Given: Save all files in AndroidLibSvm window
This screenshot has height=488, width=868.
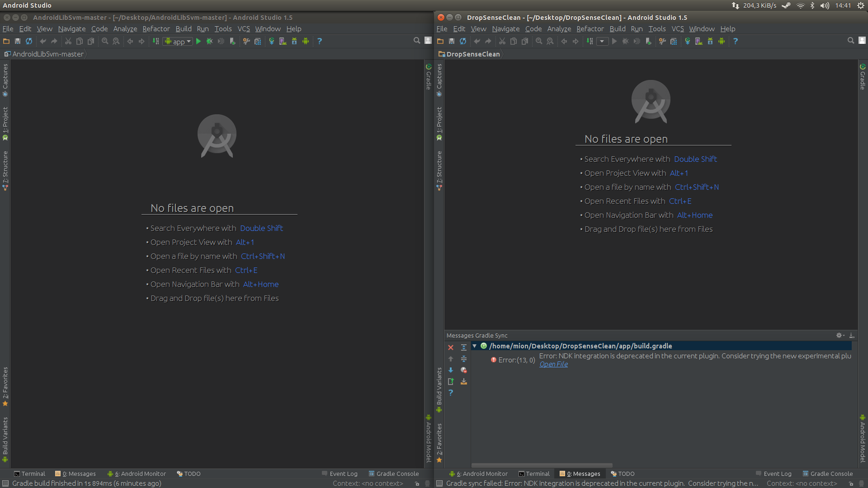Looking at the screenshot, I should point(18,41).
